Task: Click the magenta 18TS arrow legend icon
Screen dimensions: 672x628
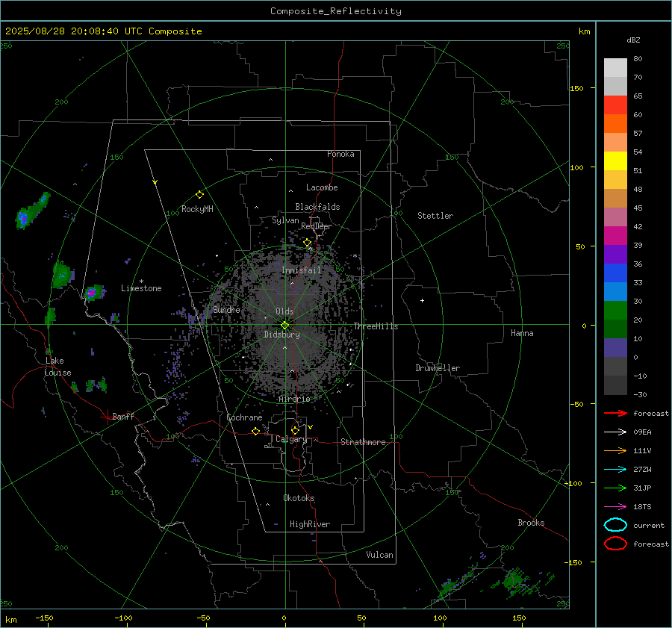Action: [615, 507]
